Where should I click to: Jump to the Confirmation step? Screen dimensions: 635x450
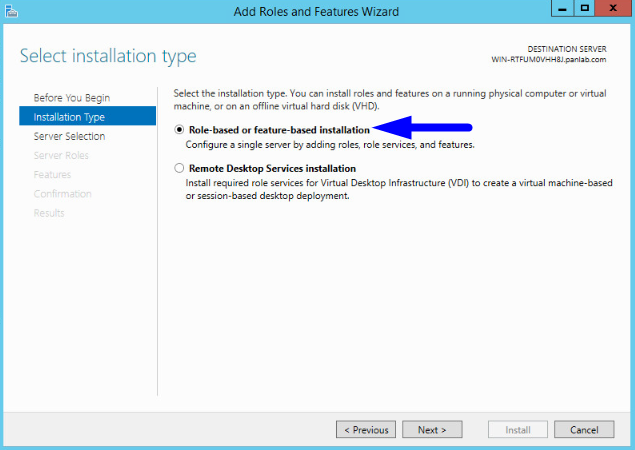click(x=62, y=193)
